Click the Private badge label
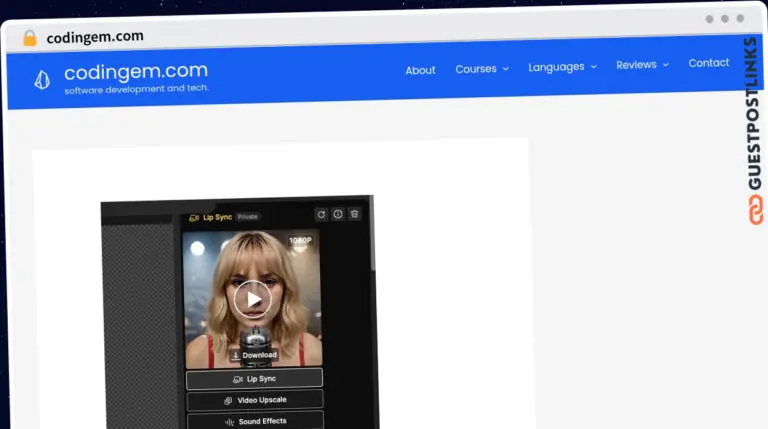This screenshot has height=429, width=768. click(248, 216)
